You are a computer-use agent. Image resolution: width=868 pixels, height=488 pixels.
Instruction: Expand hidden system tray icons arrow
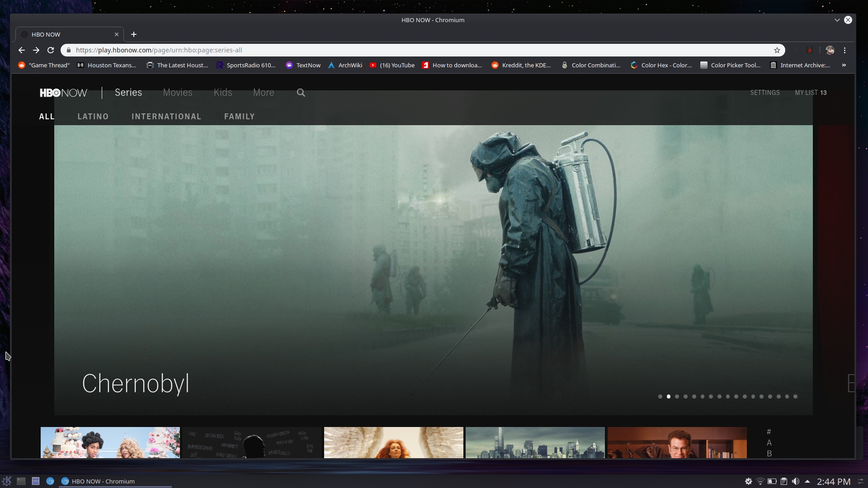pos(807,482)
